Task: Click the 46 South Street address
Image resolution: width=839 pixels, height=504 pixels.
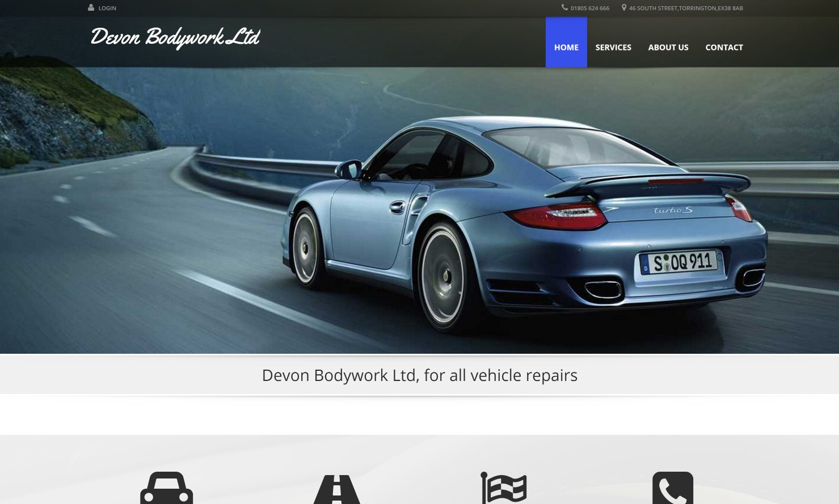Action: 685,8
